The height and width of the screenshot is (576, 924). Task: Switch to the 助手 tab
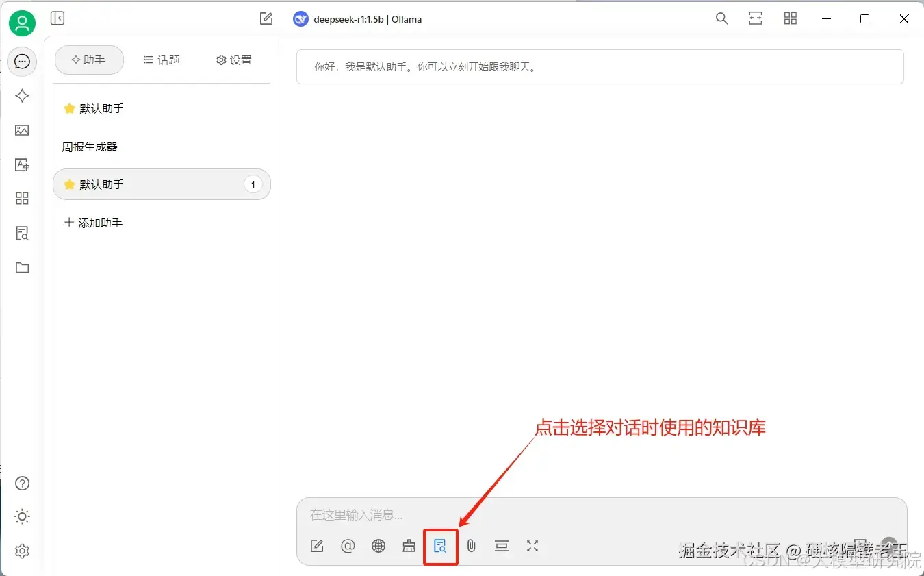(89, 60)
